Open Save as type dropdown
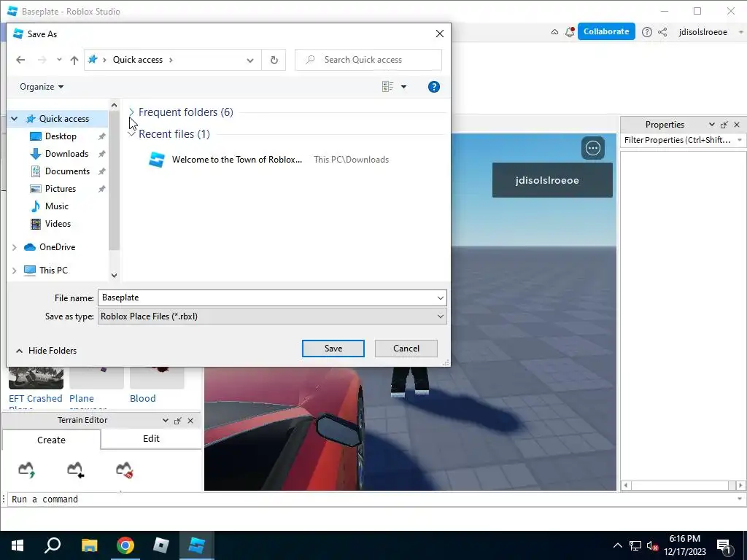The height and width of the screenshot is (560, 747). coord(272,316)
